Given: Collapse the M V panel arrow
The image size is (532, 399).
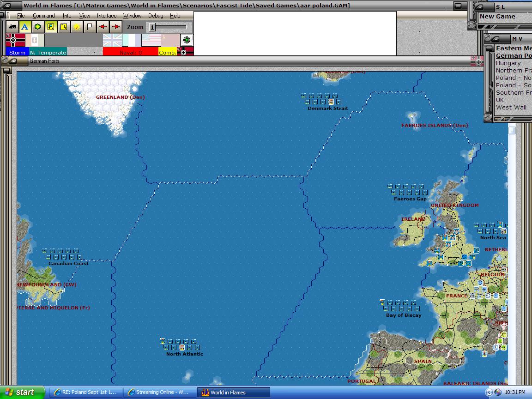Looking at the screenshot, I should point(496,39).
